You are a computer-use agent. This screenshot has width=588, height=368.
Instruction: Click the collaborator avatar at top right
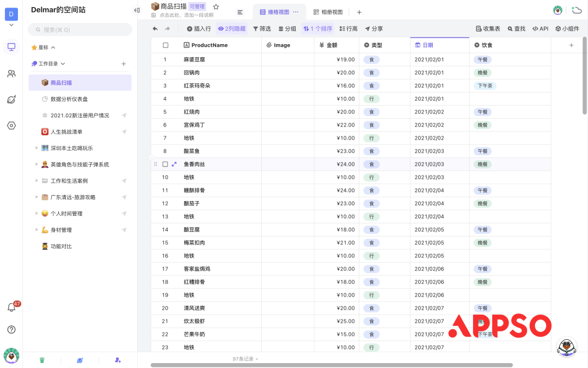[558, 10]
